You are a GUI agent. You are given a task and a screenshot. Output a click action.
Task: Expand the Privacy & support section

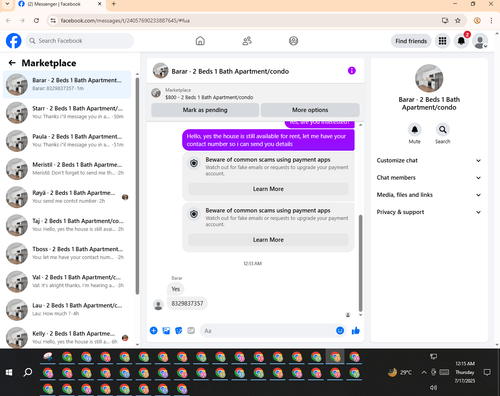[429, 212]
